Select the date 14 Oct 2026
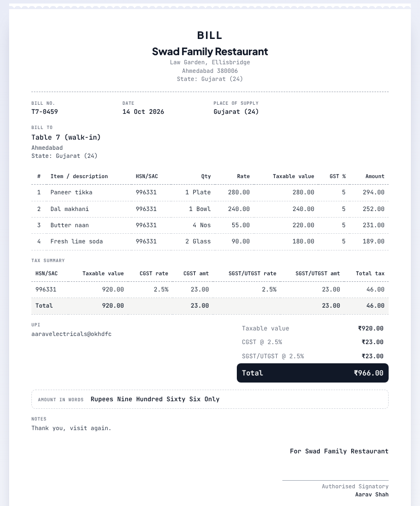The width and height of the screenshot is (420, 506). click(143, 112)
